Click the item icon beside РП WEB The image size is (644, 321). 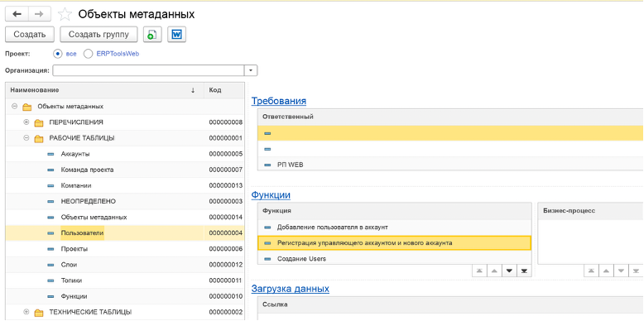[267, 165]
